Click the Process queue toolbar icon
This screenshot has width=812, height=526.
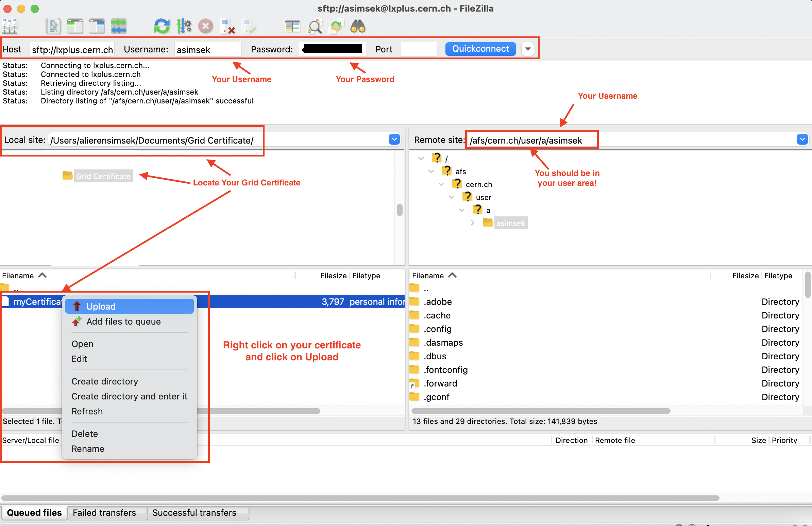(x=184, y=26)
